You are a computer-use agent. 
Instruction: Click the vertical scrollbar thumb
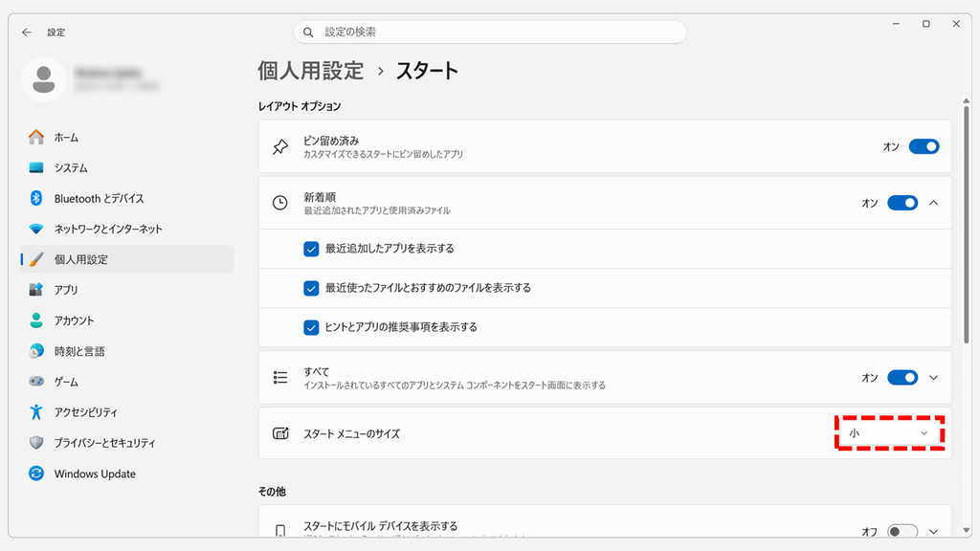967,225
